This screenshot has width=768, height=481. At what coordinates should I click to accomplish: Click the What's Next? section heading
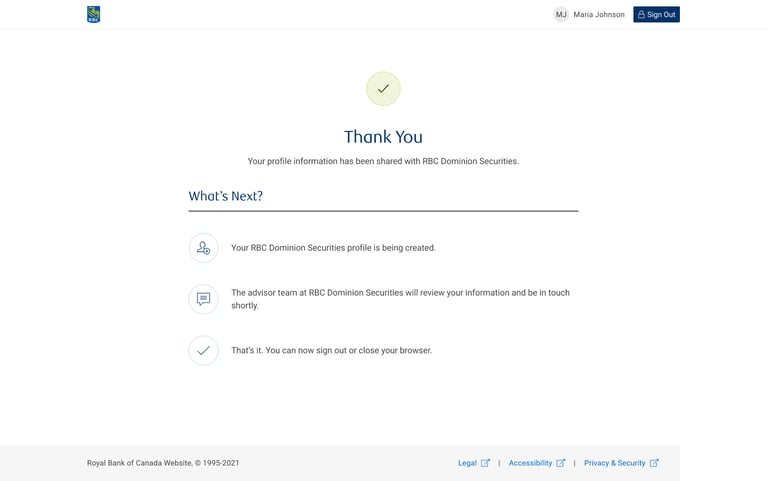(226, 196)
